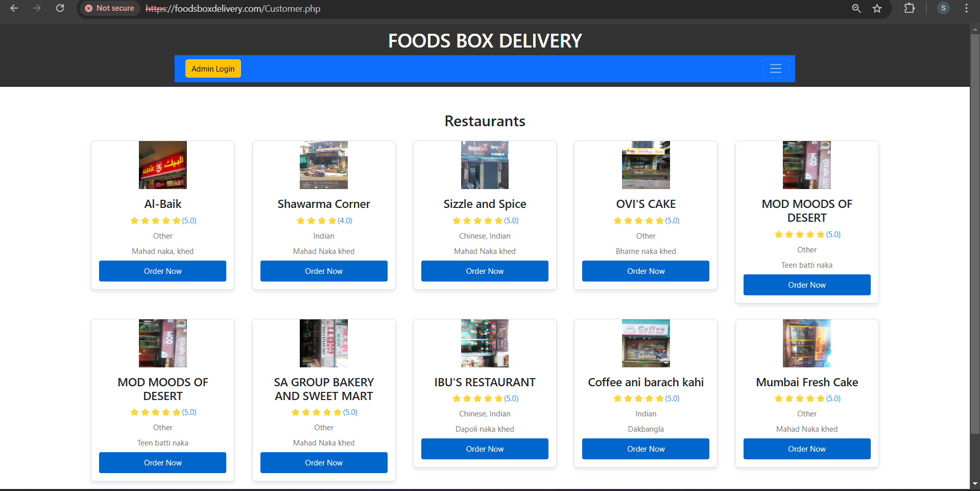The image size is (980, 491).
Task: Open the browser profile avatar
Action: 943,8
